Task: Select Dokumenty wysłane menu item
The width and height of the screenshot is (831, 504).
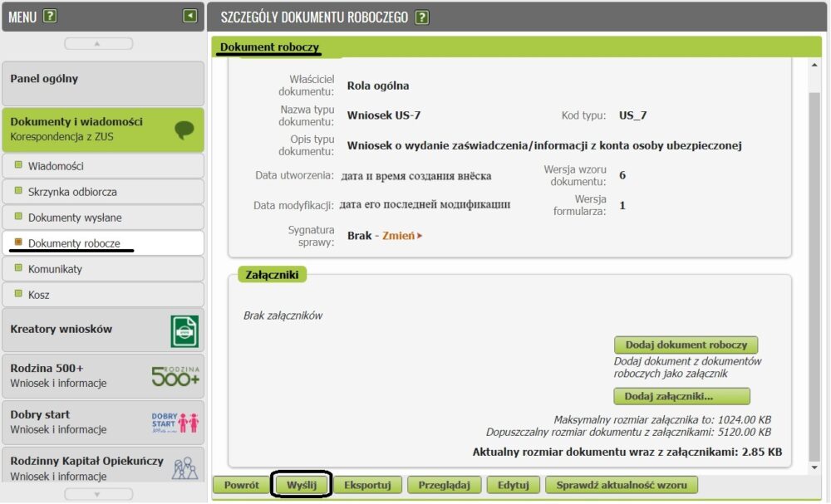Action: click(75, 218)
